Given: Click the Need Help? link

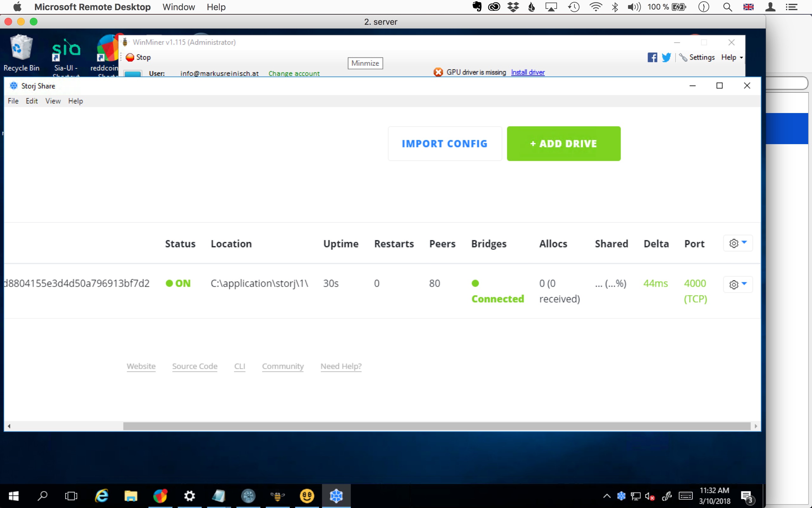Looking at the screenshot, I should (341, 366).
